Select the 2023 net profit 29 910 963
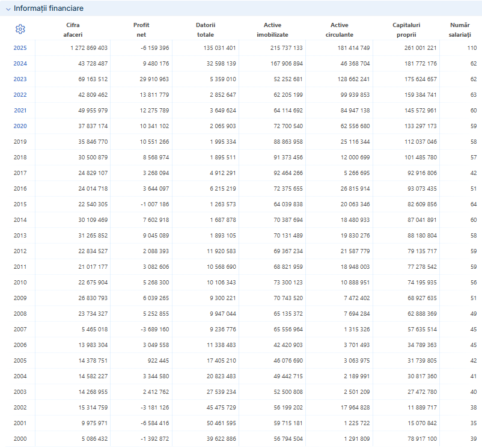 pyautogui.click(x=154, y=79)
